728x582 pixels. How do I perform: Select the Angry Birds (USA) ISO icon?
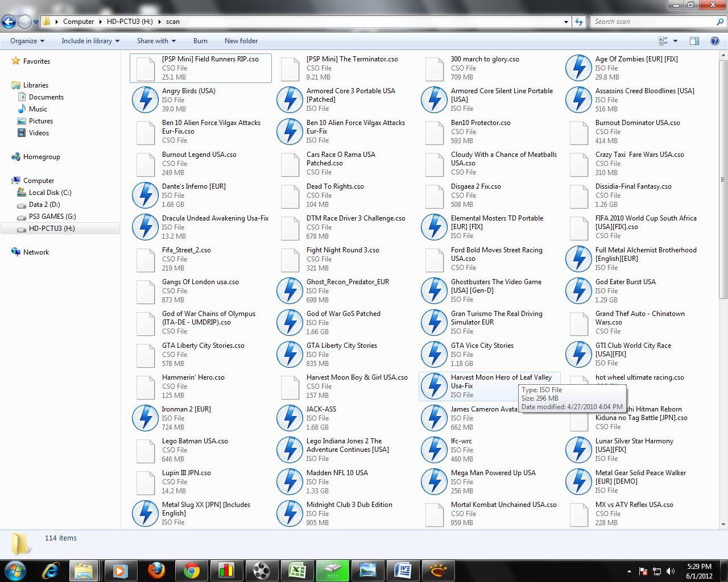146,99
